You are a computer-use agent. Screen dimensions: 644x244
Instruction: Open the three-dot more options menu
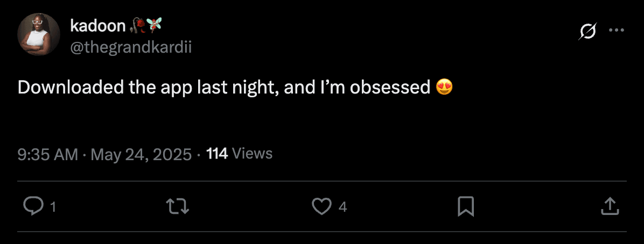(616, 31)
